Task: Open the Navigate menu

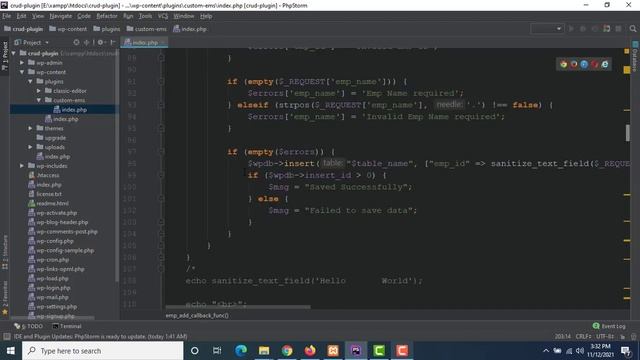Action: [60, 16]
